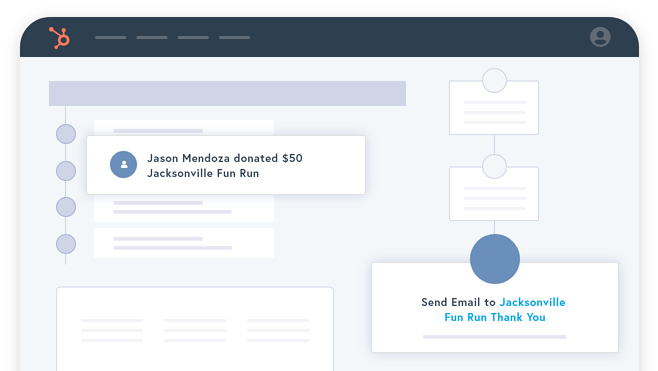Click the HubSpot sprocket logo
Image resolution: width=658 pixels, height=371 pixels.
tap(60, 38)
